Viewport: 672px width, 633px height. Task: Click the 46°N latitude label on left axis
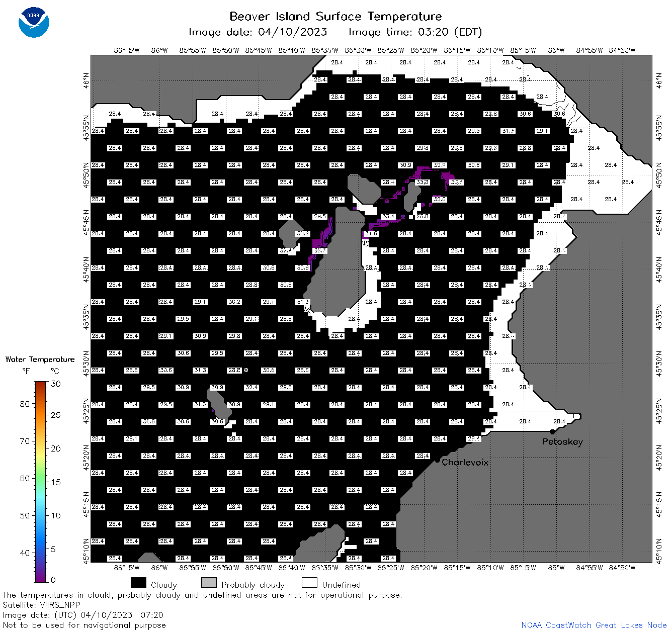pyautogui.click(x=86, y=81)
